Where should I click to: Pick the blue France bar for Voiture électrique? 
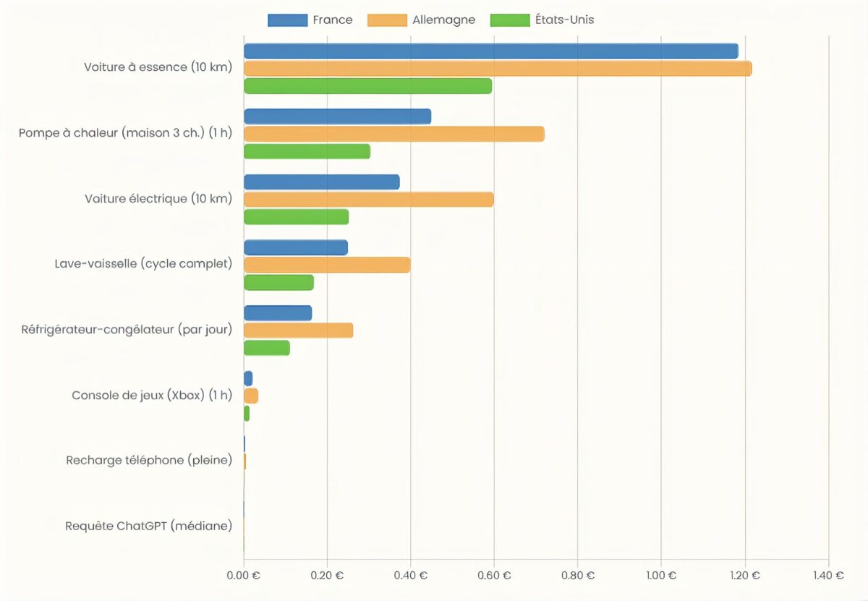(322, 182)
